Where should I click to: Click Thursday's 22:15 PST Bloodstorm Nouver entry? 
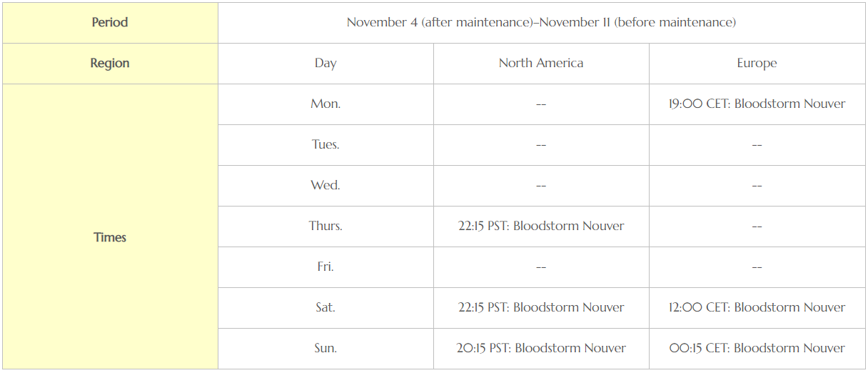coord(541,227)
